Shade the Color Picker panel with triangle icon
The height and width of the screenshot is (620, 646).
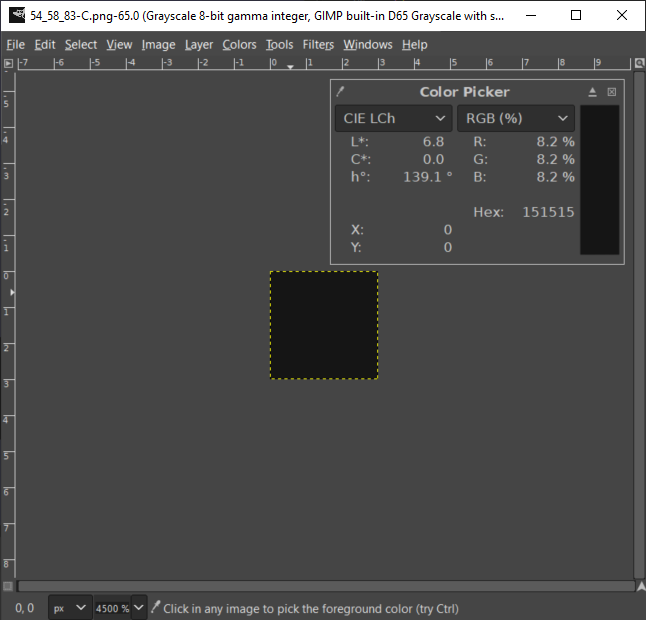pyautogui.click(x=592, y=92)
